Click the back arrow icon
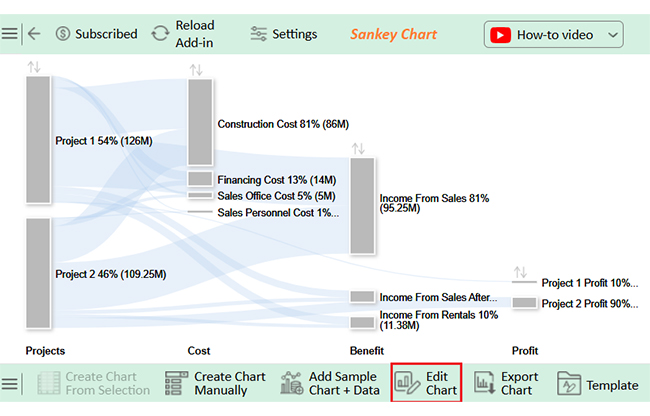The width and height of the screenshot is (650, 416). pyautogui.click(x=34, y=34)
